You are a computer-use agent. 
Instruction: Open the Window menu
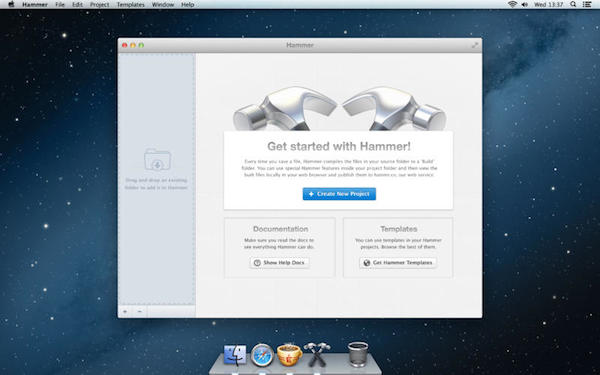163,5
